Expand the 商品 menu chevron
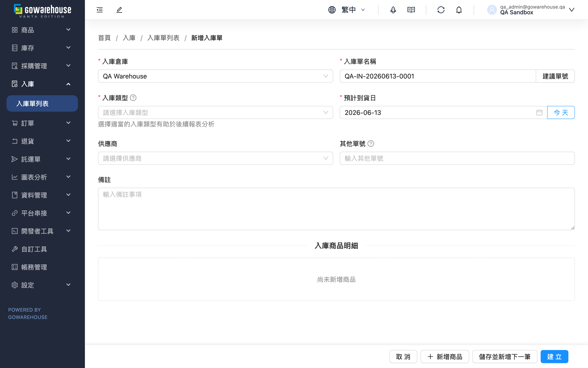Viewport: 588px width, 368px height. point(69,30)
